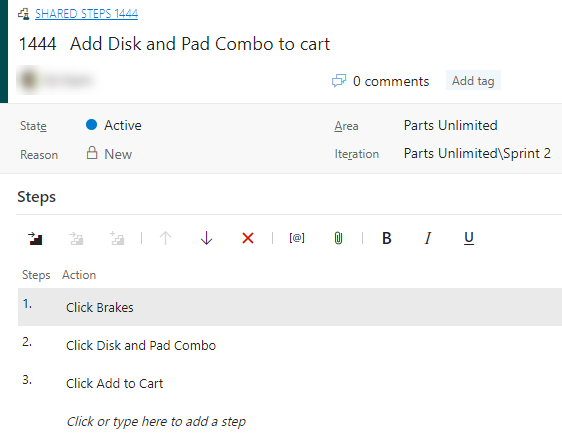Click the add a step placeholder row

click(156, 421)
